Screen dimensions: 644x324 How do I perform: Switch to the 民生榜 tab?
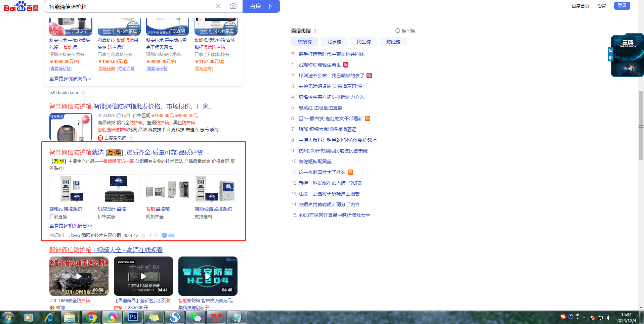click(x=363, y=42)
